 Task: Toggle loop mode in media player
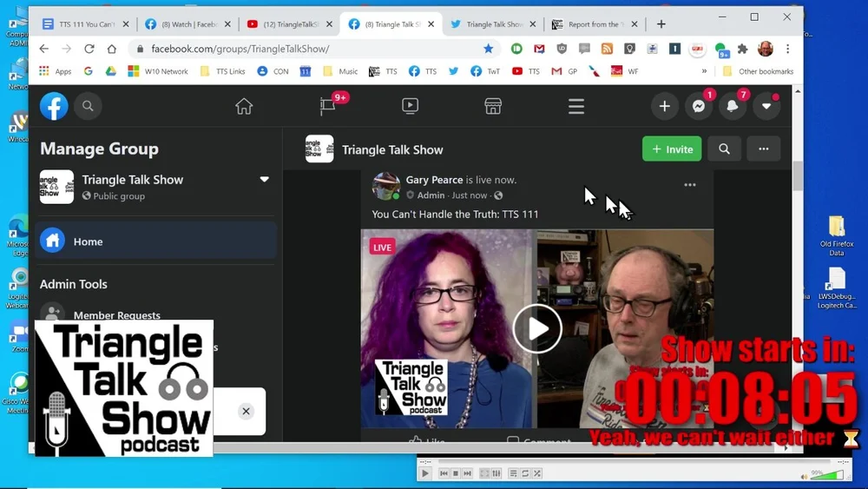click(x=525, y=473)
